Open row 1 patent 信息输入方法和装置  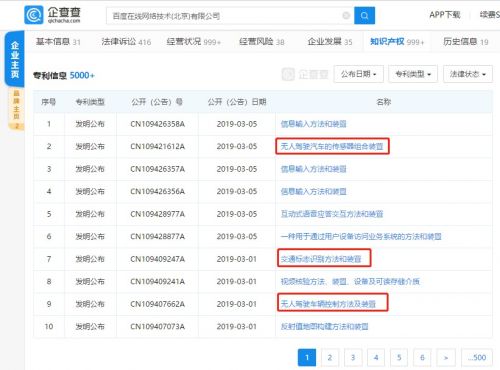coord(313,124)
